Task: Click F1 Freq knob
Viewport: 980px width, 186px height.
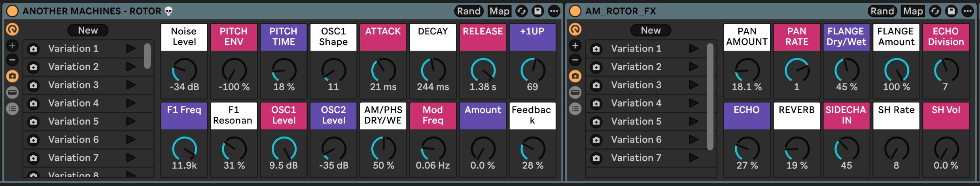Action: point(184,149)
